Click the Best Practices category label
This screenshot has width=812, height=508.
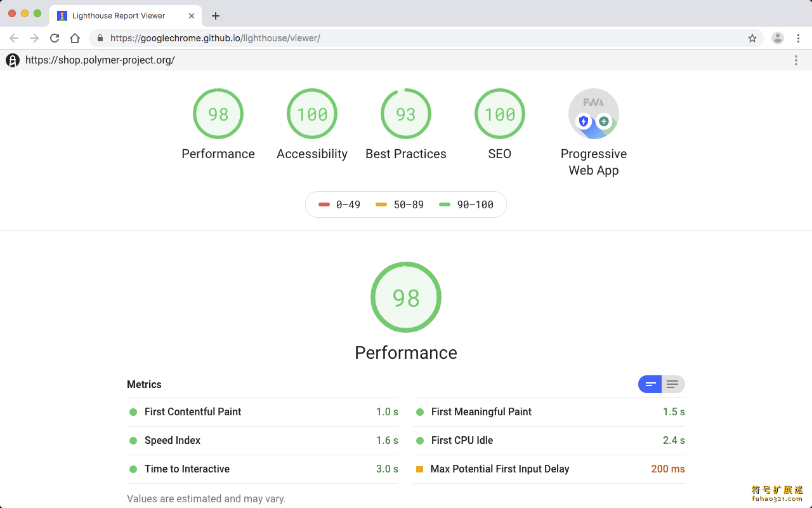[x=406, y=154]
